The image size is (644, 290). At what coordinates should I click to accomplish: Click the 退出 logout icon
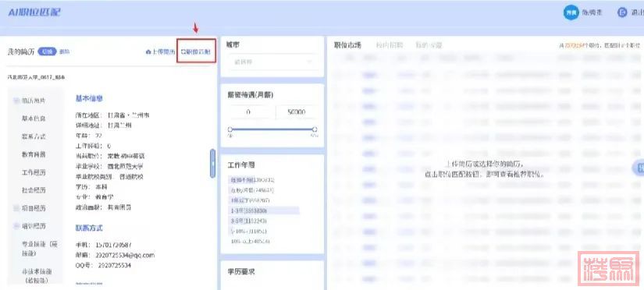(622, 12)
